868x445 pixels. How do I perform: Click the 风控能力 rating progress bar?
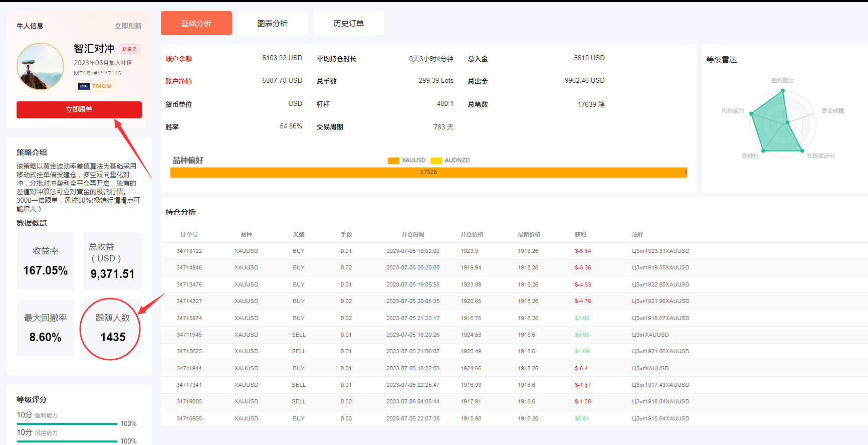pos(67,441)
